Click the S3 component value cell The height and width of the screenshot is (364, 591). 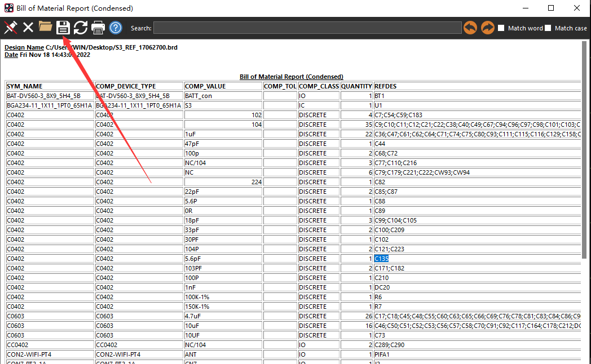(x=223, y=105)
